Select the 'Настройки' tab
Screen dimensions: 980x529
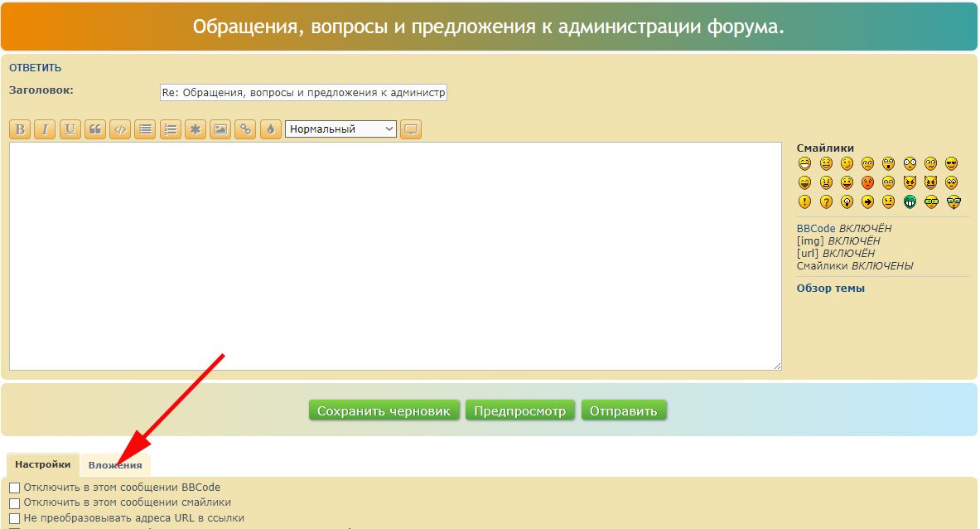(43, 464)
